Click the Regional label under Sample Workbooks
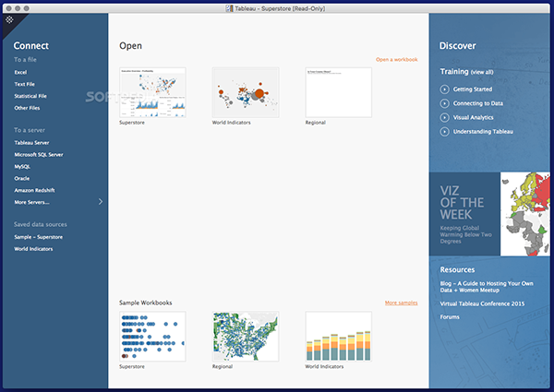The width and height of the screenshot is (554, 392). click(x=223, y=366)
